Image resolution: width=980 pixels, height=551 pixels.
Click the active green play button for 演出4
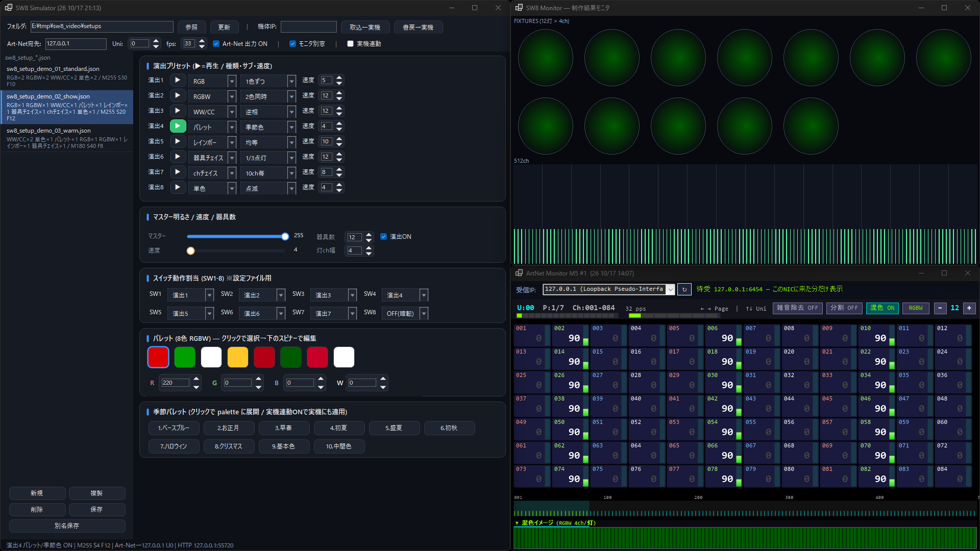177,126
